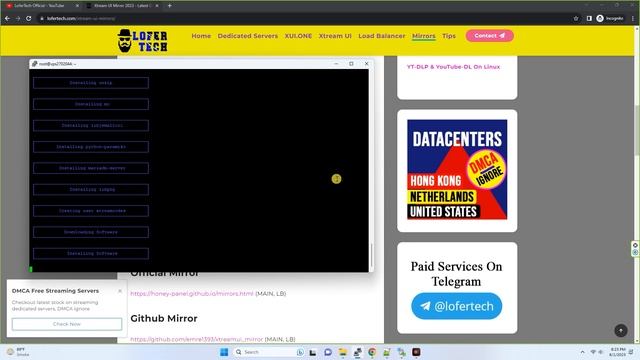The width and height of the screenshot is (640, 360).
Task: Bookmark this page with the star icon
Action: click(576, 18)
